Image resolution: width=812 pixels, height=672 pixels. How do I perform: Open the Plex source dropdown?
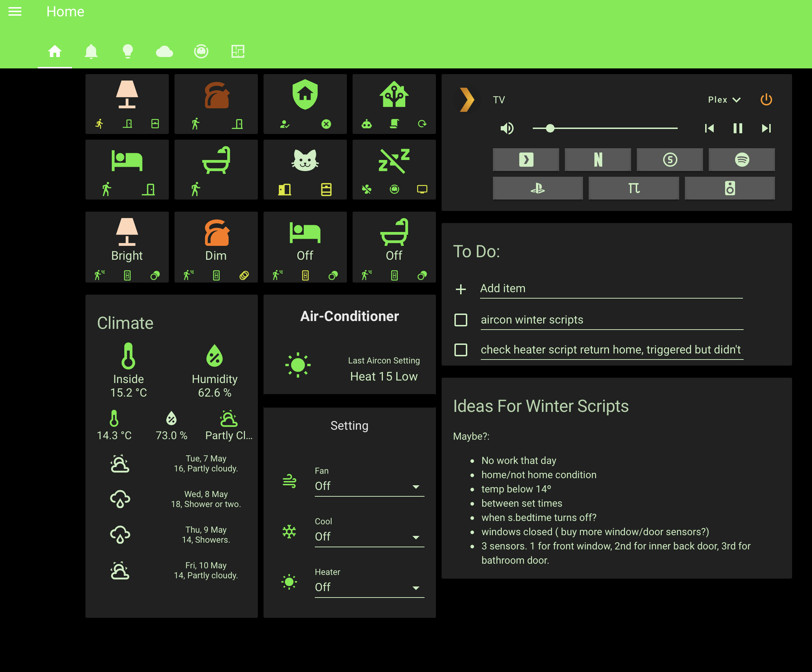tap(724, 100)
